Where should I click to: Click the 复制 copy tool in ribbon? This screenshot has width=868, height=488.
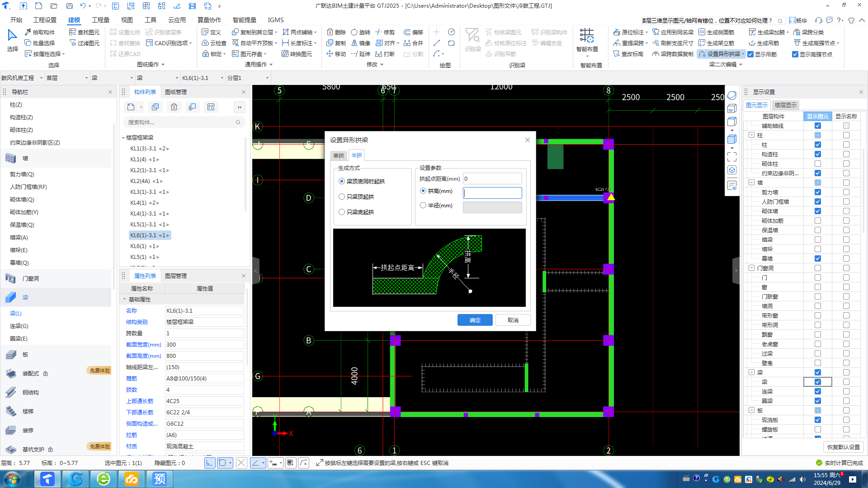tap(336, 43)
